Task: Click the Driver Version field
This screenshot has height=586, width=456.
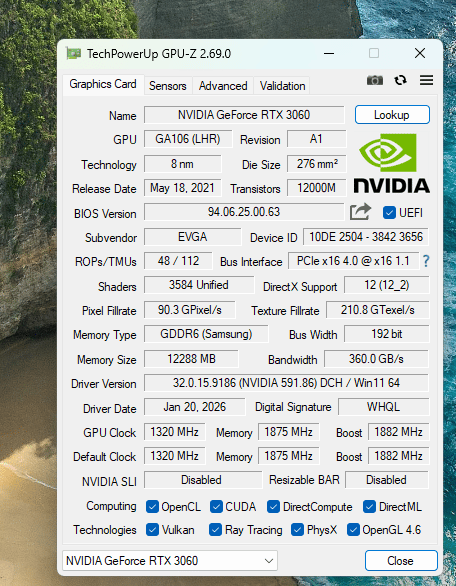Action: click(286, 383)
